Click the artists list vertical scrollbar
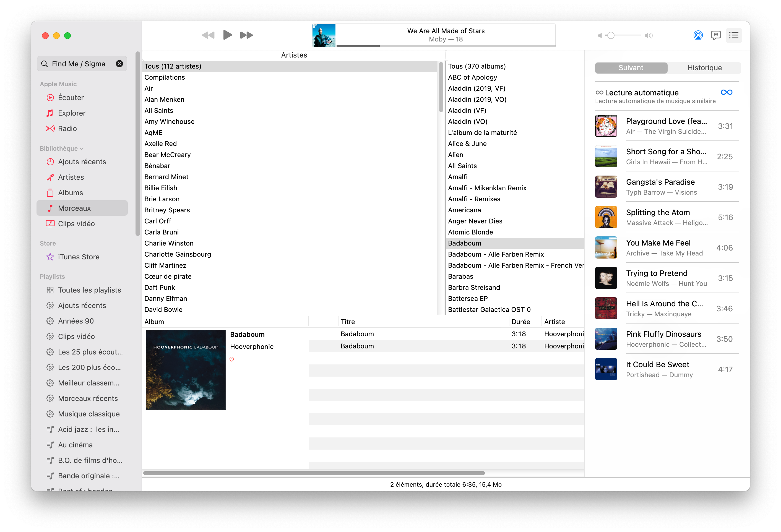Viewport: 781px width, 532px height. point(441,87)
